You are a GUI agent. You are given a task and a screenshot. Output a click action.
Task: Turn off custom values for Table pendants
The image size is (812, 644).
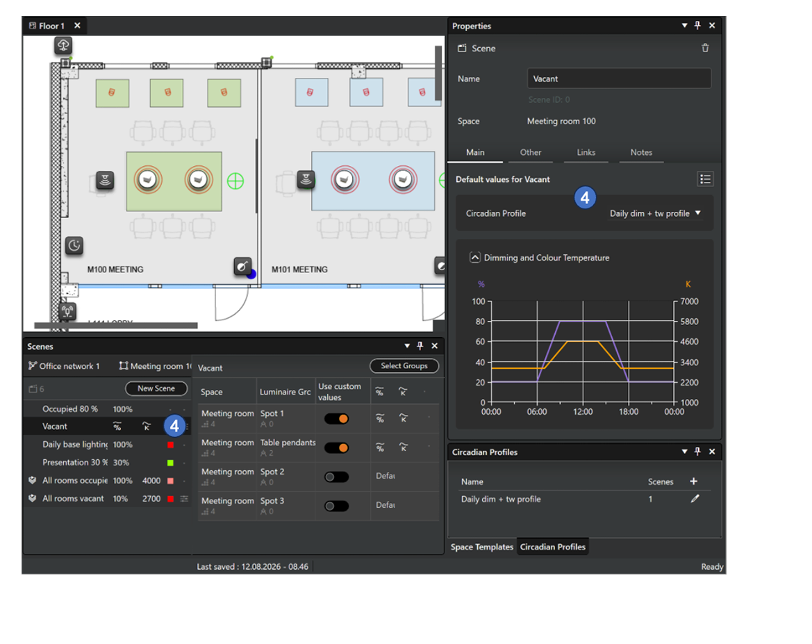(337, 447)
